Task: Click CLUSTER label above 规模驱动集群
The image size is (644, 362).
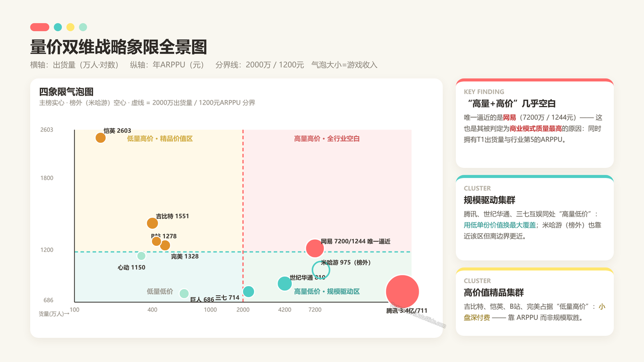Action: pos(477,189)
